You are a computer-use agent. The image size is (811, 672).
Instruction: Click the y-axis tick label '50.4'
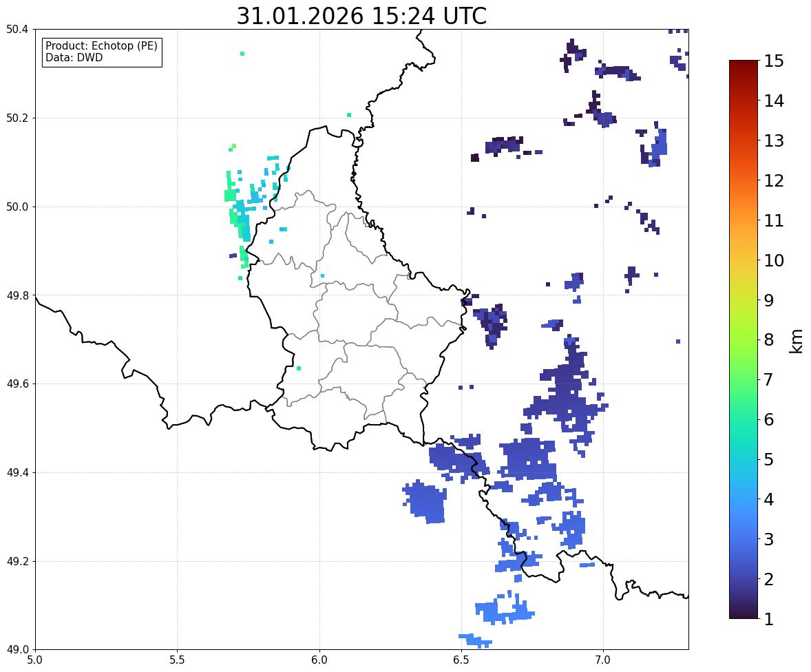(x=17, y=30)
